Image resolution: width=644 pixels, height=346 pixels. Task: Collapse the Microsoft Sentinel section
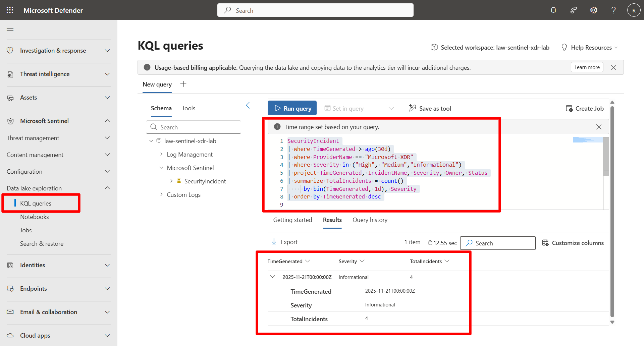coord(107,121)
